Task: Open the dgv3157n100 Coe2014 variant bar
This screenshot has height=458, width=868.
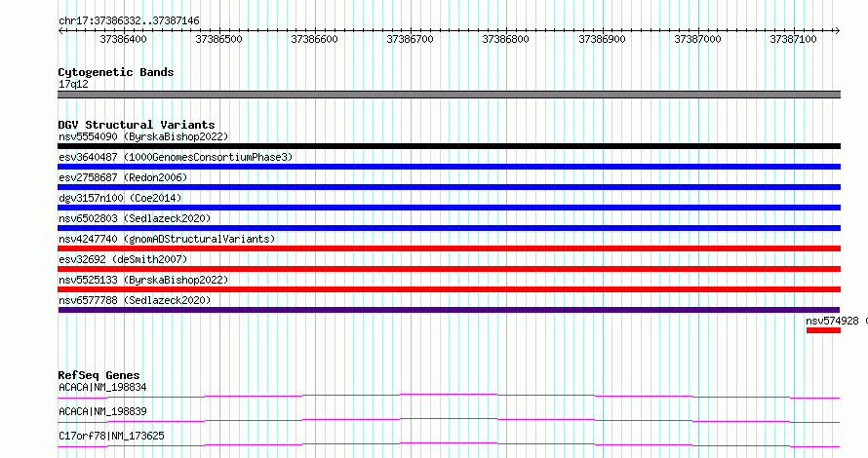Action: pos(449,208)
